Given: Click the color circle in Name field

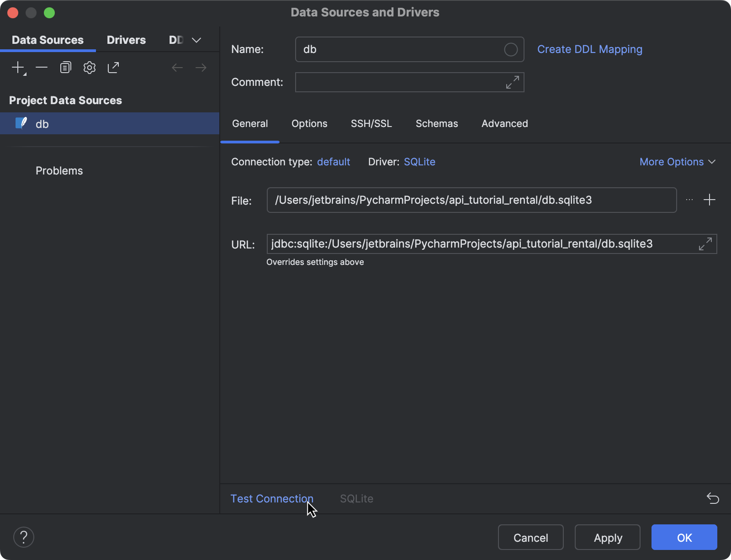Looking at the screenshot, I should click(511, 49).
